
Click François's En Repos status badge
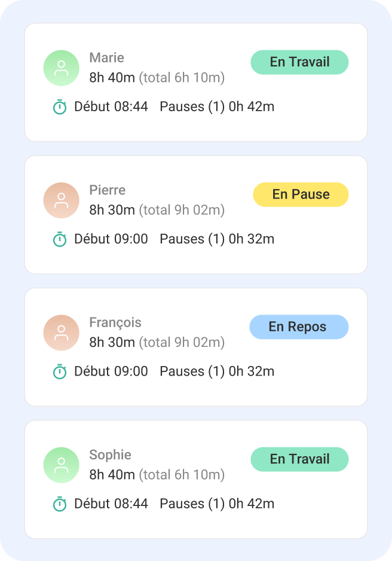tap(299, 327)
